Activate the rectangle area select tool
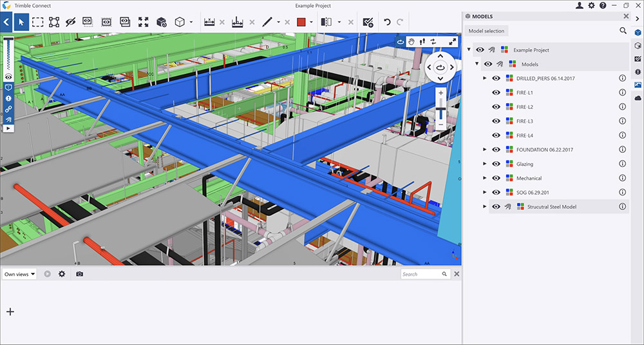Image resolution: width=644 pixels, height=345 pixels. 38,22
